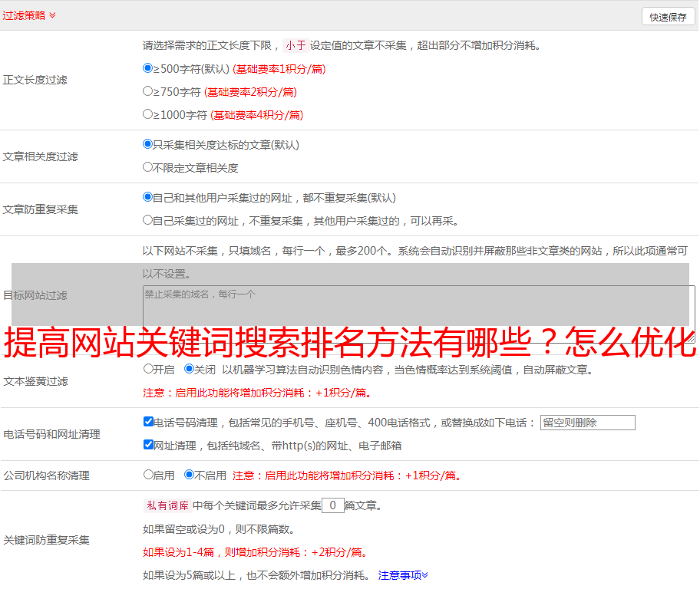
Task: Click the 公司机构名称清理 row label
Action: click(x=46, y=475)
